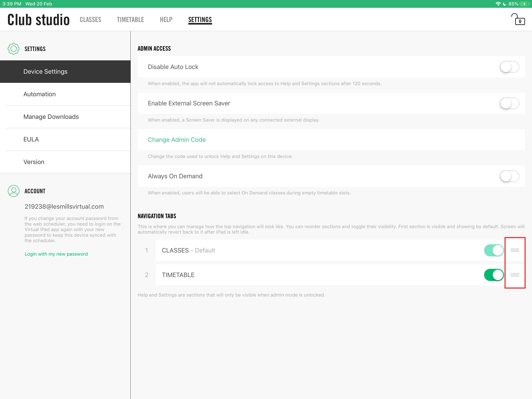Click the Settings gear icon

[13, 49]
